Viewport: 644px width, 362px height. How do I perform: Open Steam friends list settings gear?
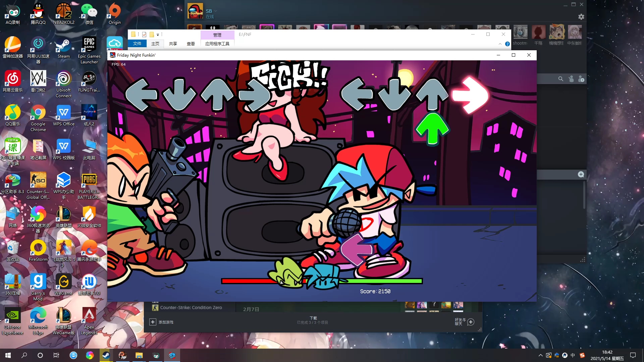pos(581,17)
